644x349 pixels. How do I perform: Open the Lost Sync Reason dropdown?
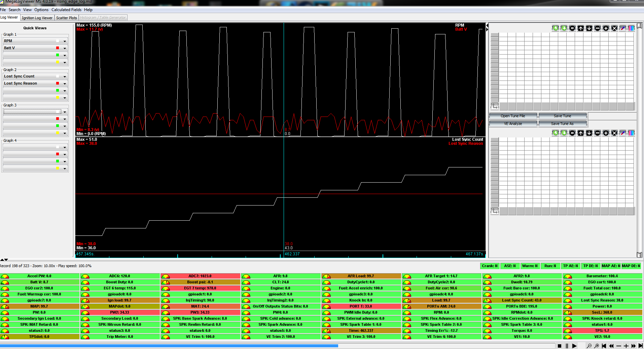click(x=65, y=84)
